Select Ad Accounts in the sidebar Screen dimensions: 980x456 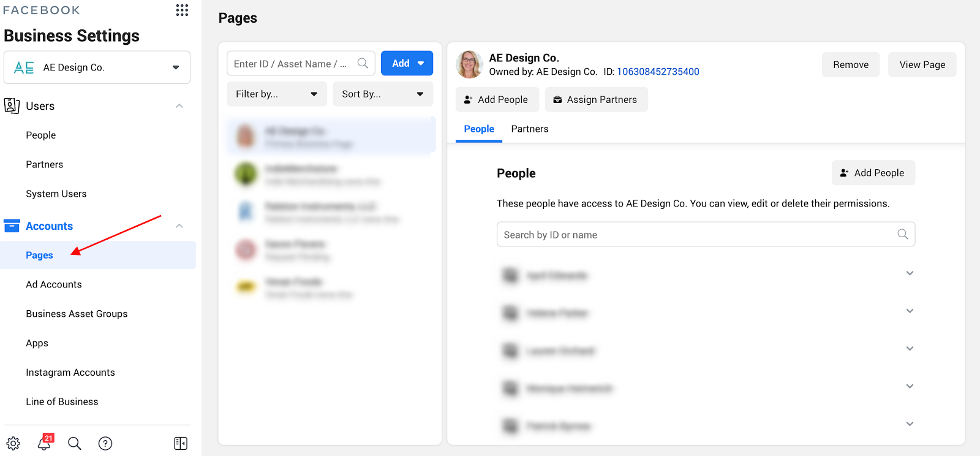[54, 284]
